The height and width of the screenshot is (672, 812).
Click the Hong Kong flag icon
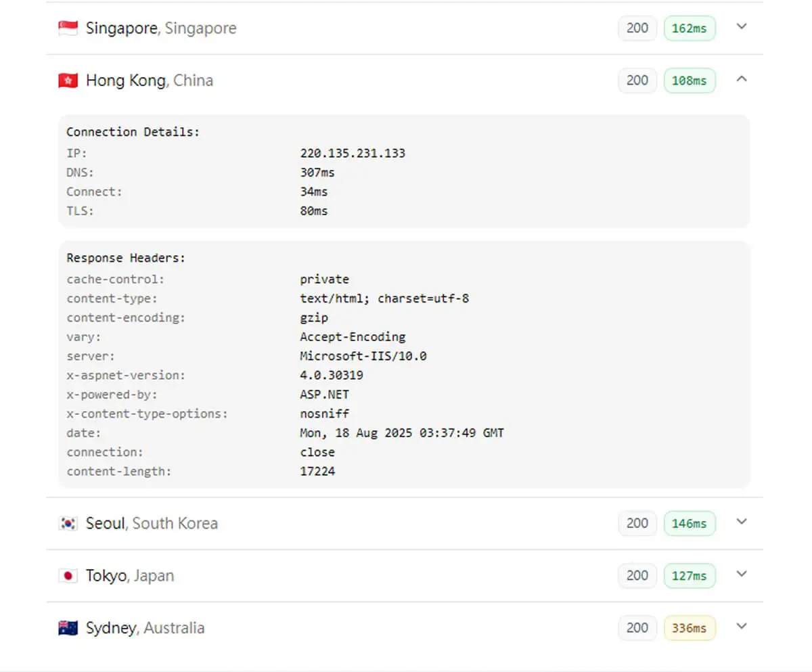pos(68,81)
